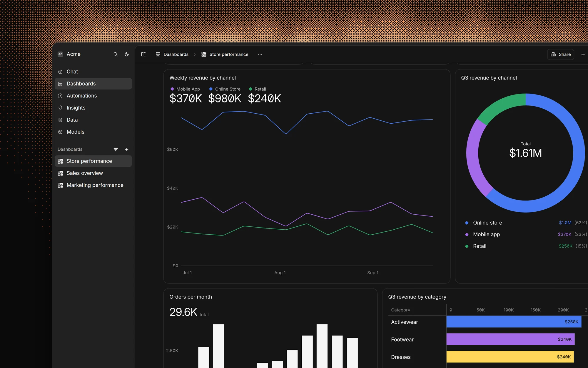This screenshot has width=588, height=368.
Task: Click the Weekly revenue by channel title
Action: [x=203, y=78]
